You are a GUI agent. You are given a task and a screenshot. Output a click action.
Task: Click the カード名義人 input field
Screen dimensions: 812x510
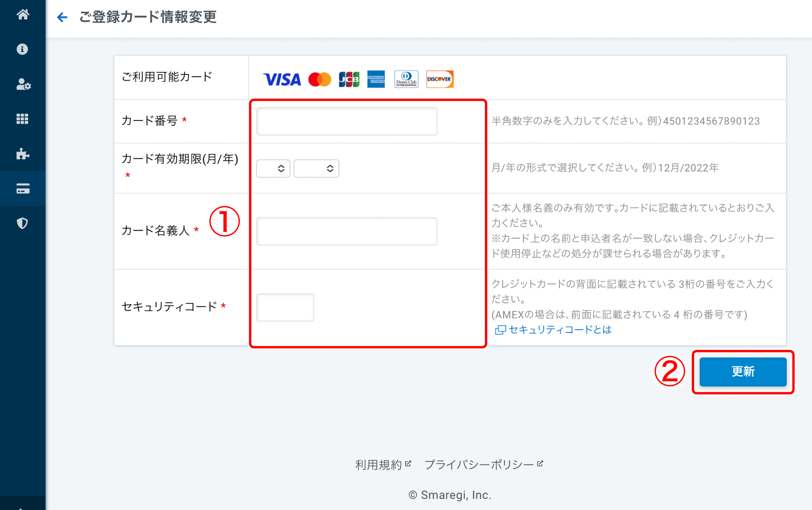347,231
